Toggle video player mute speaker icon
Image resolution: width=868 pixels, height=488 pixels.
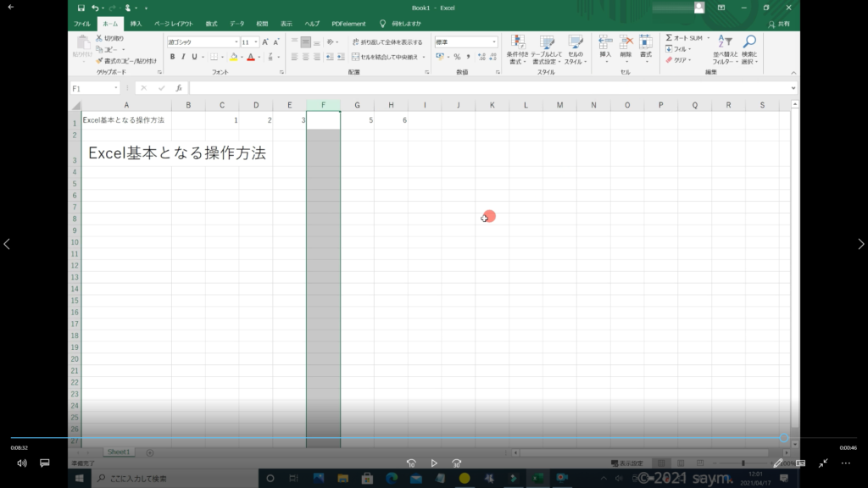pyautogui.click(x=22, y=463)
